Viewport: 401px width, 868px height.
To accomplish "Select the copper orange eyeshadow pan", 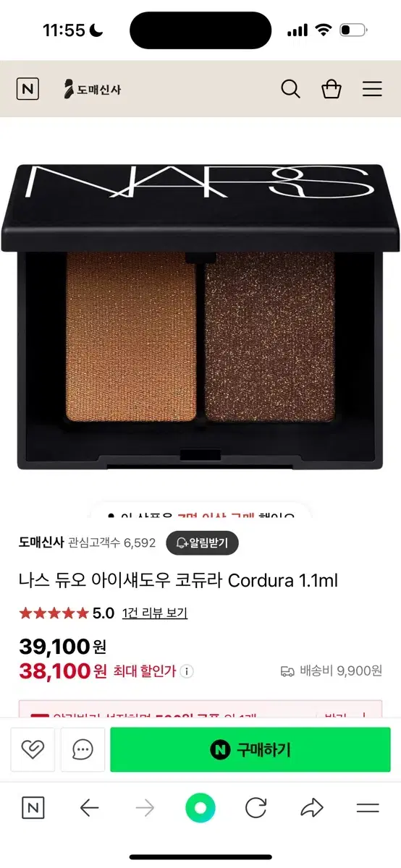I will coord(131,337).
